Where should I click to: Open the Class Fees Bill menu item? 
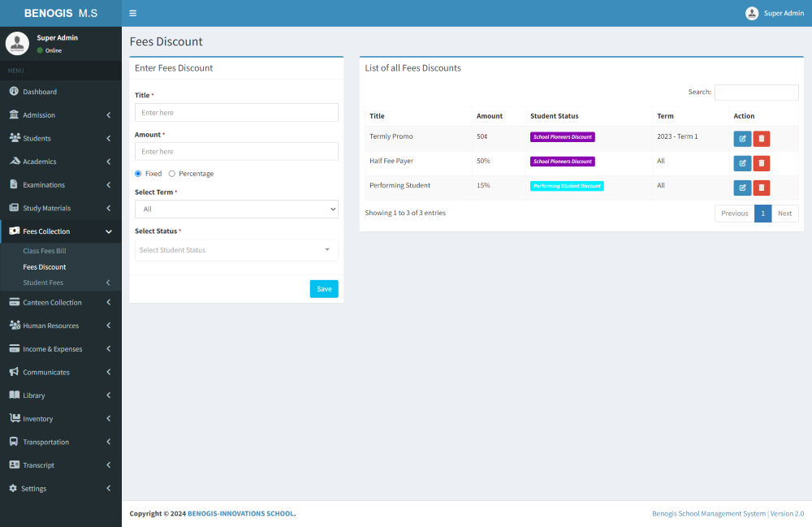45,251
